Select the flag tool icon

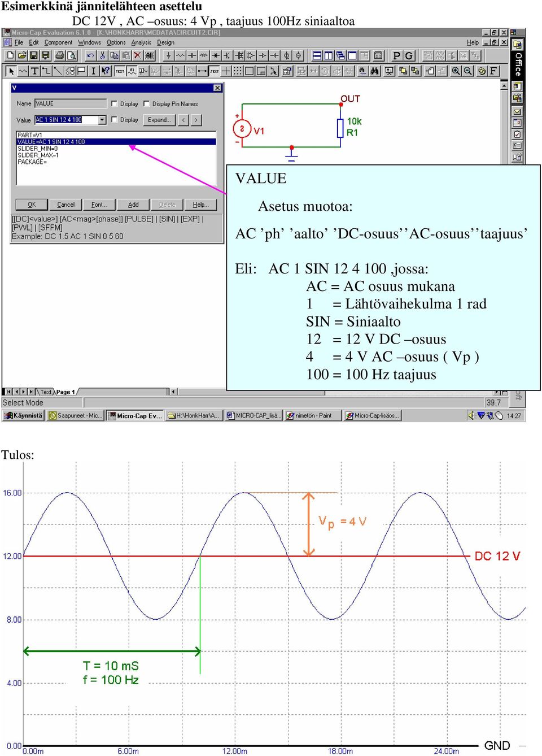[81, 71]
